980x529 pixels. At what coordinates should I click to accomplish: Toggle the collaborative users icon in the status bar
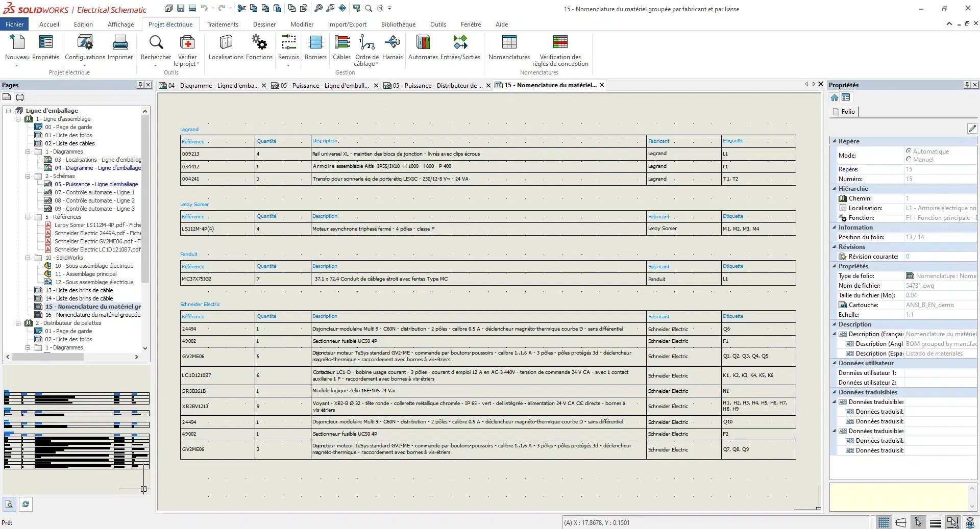(970, 522)
